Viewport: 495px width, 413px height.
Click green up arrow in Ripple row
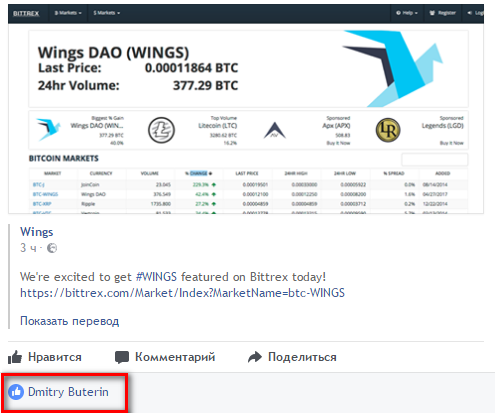pos(214,204)
